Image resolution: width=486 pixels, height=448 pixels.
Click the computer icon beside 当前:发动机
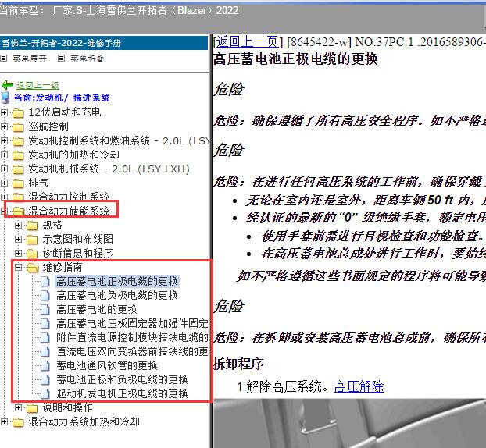pos(5,98)
